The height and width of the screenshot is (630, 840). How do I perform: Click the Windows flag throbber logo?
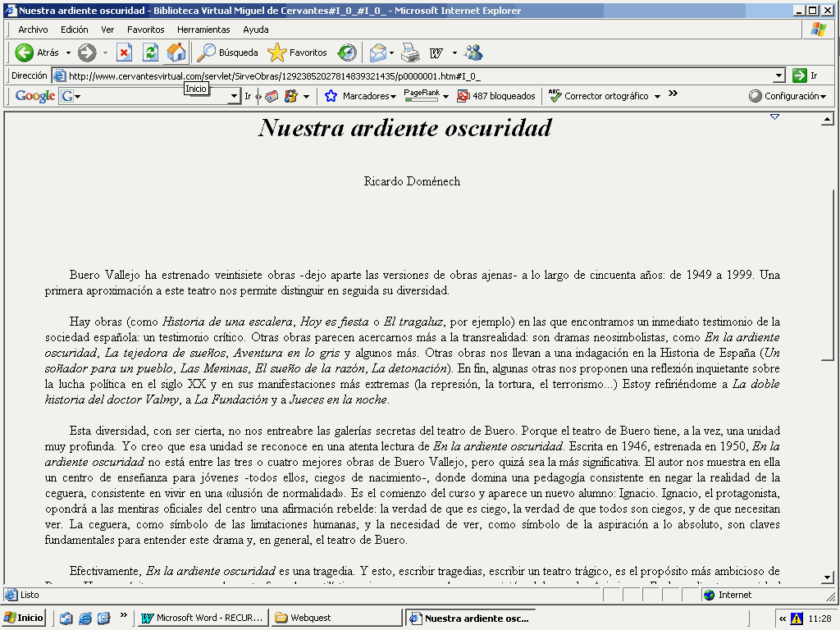tap(818, 29)
